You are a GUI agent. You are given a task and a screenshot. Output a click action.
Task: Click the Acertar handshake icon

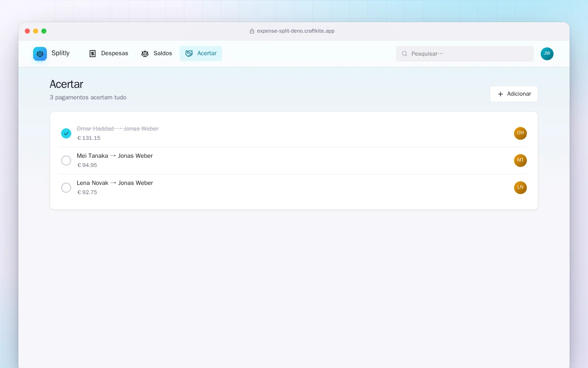(x=189, y=53)
